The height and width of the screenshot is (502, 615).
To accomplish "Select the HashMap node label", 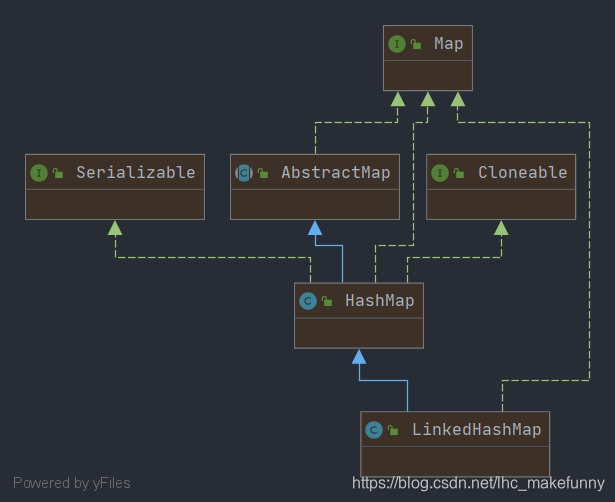I will point(379,301).
